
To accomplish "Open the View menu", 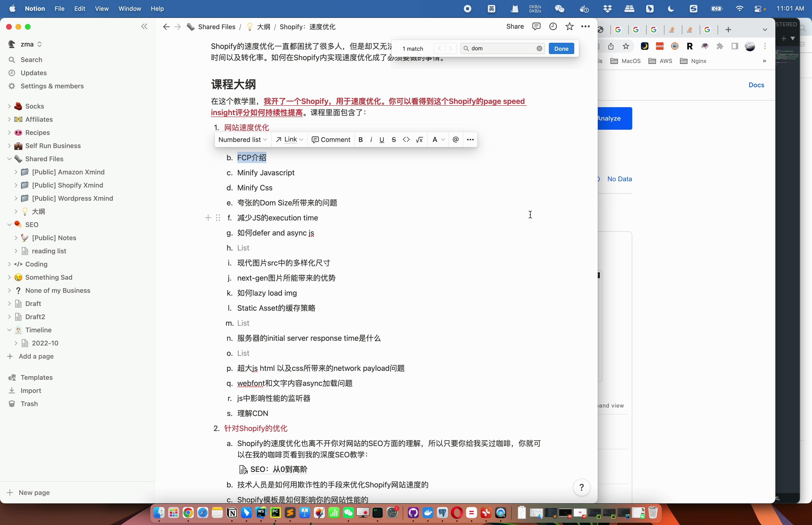I will [x=101, y=8].
